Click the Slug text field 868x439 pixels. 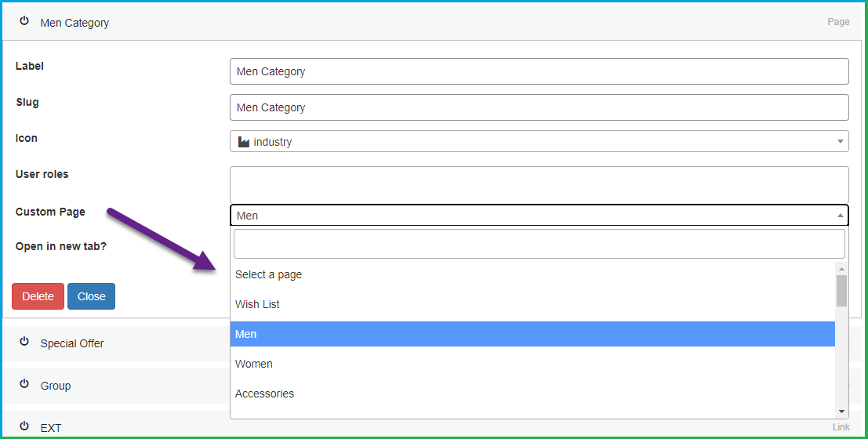539,107
